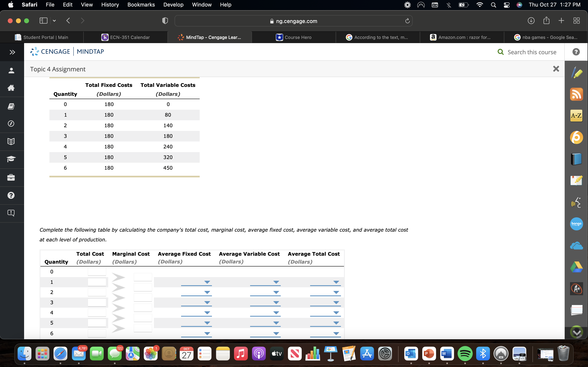This screenshot has width=588, height=367.
Task: Open the Average Fixed Cost dropdown for quantity 1
Action: coord(207,282)
